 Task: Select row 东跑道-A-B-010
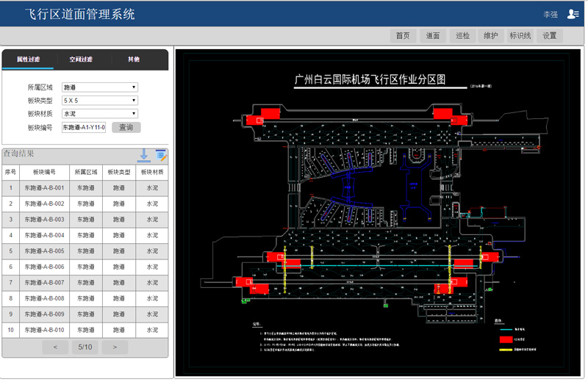click(x=85, y=331)
